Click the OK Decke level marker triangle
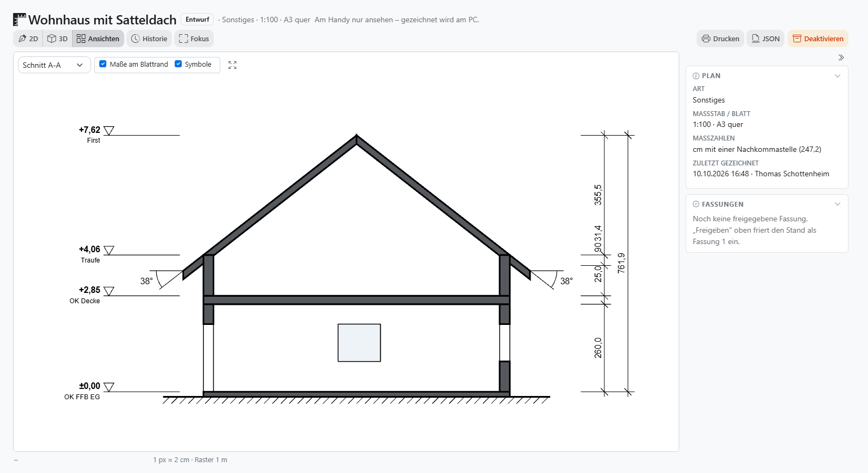This screenshot has width=868, height=473. click(109, 291)
